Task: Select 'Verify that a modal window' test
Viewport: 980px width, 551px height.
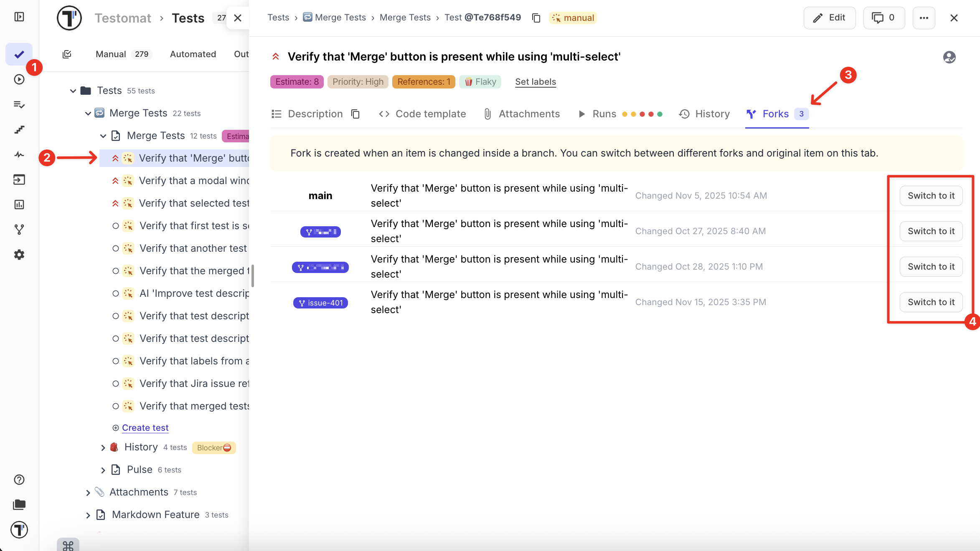Action: pos(194,181)
